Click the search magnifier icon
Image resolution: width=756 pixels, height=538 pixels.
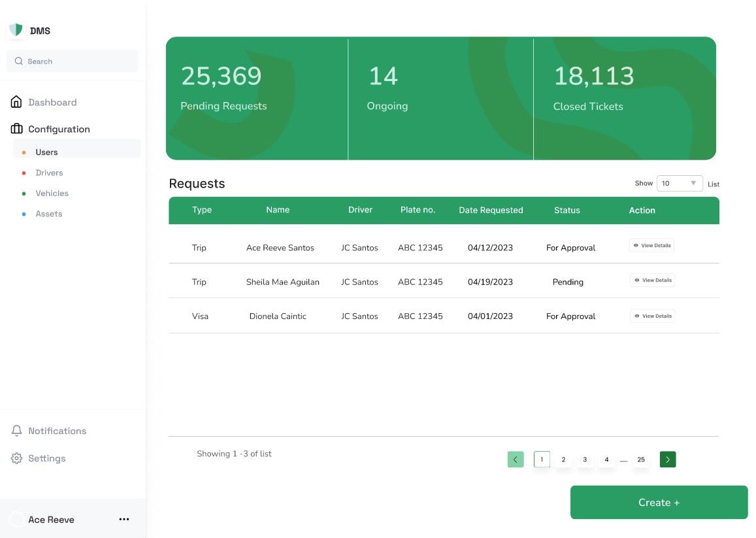18,61
